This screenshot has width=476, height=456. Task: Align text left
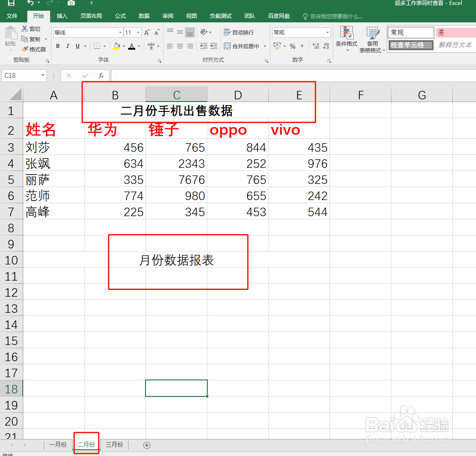[170, 46]
